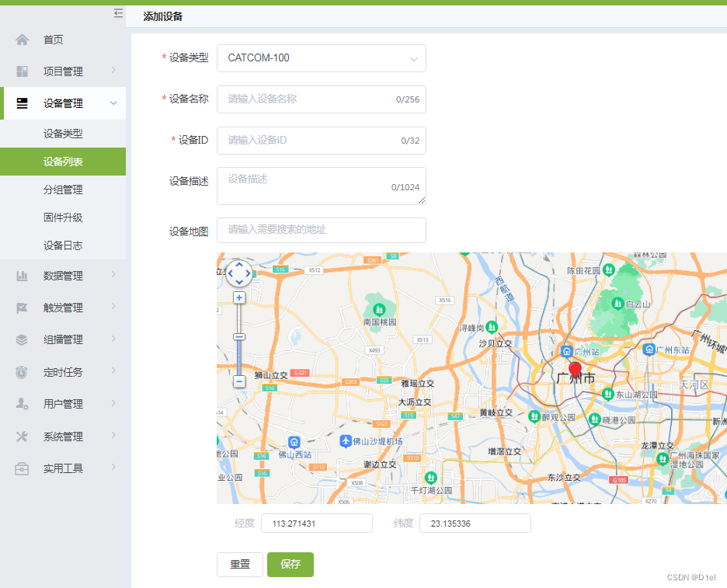Open 设备日志 submenu item
This screenshot has width=727, height=588.
[x=63, y=245]
